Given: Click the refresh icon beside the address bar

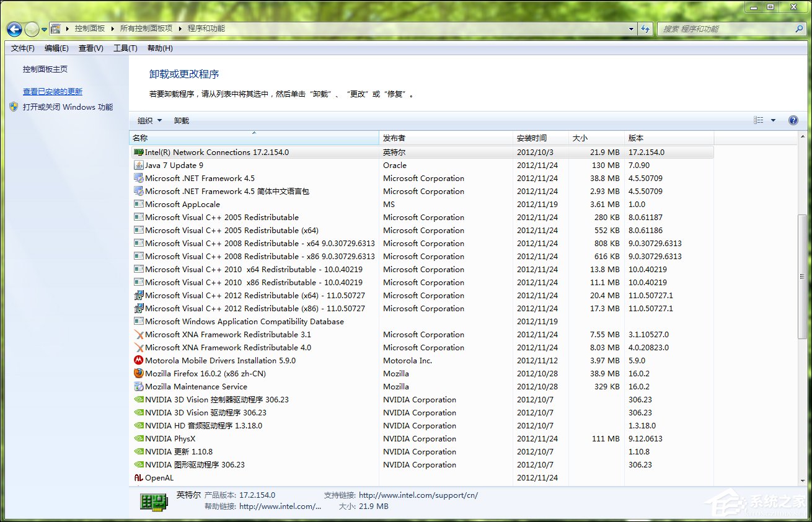Looking at the screenshot, I should [646, 29].
